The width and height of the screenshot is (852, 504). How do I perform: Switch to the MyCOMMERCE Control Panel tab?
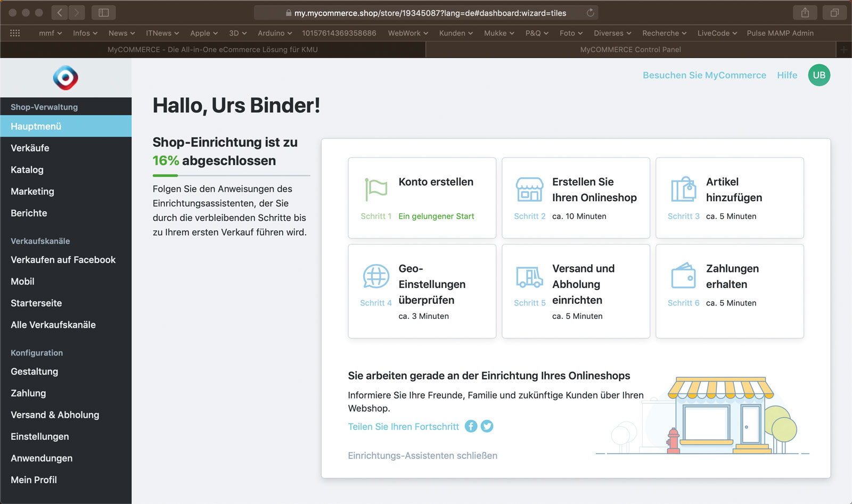(630, 49)
